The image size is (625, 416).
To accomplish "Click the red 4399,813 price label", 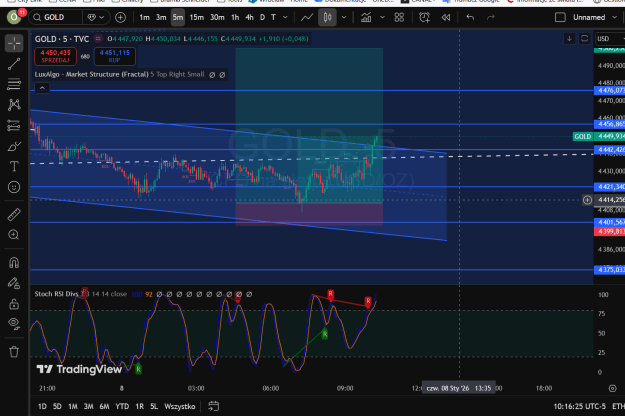I will 609,231.
